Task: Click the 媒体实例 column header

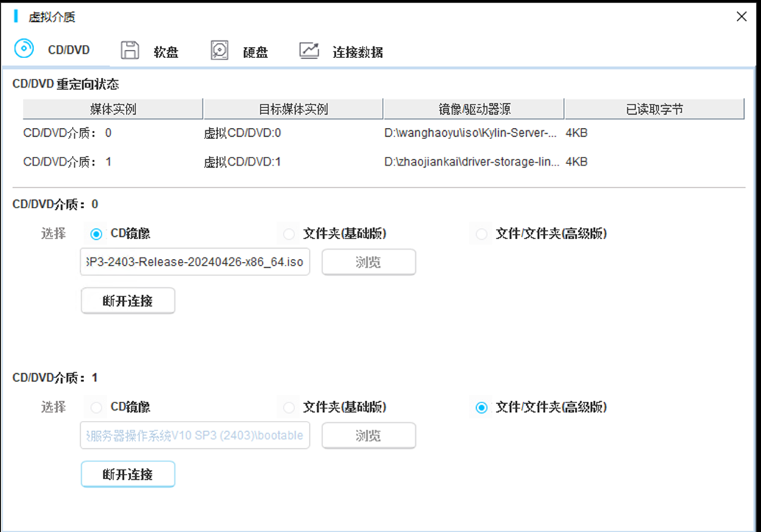Action: tap(113, 109)
